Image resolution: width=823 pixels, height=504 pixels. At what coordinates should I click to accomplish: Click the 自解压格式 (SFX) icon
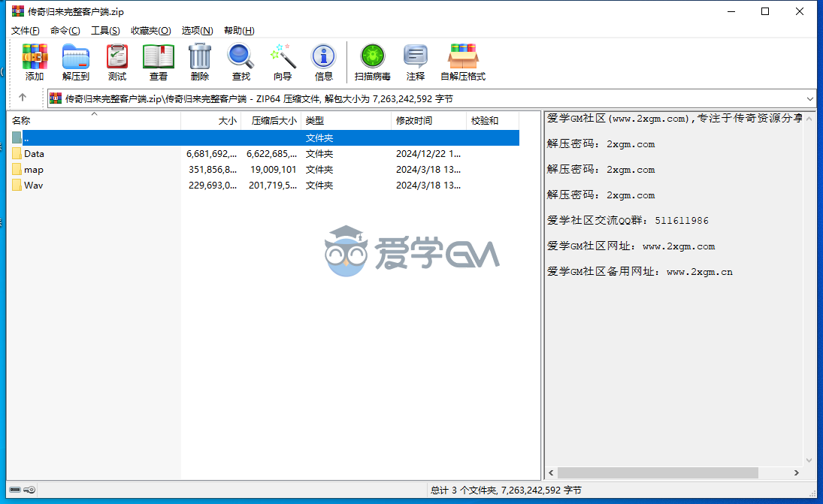[x=463, y=56]
